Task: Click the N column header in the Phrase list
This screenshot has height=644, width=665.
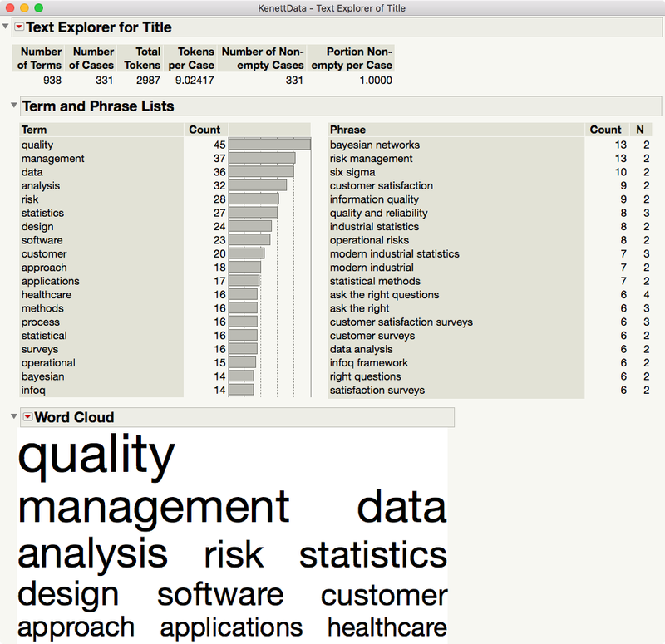Action: point(639,130)
